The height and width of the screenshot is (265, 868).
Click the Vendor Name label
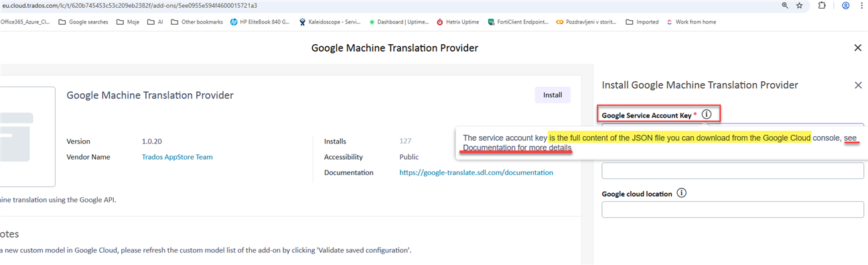click(x=88, y=157)
